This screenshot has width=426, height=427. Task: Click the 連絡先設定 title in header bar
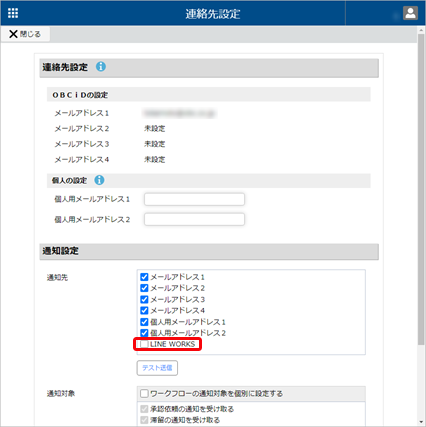(213, 14)
